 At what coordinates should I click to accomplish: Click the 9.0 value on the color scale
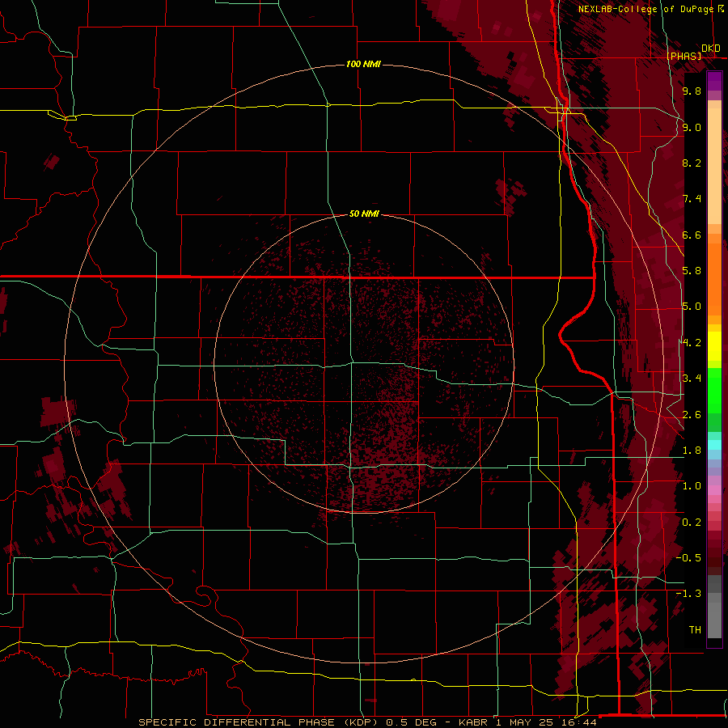pyautogui.click(x=692, y=127)
